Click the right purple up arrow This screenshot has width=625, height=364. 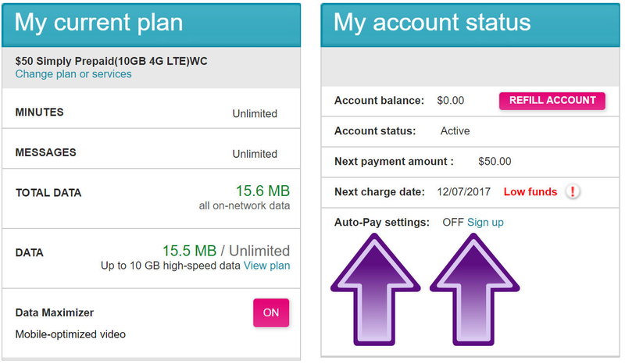[474, 290]
